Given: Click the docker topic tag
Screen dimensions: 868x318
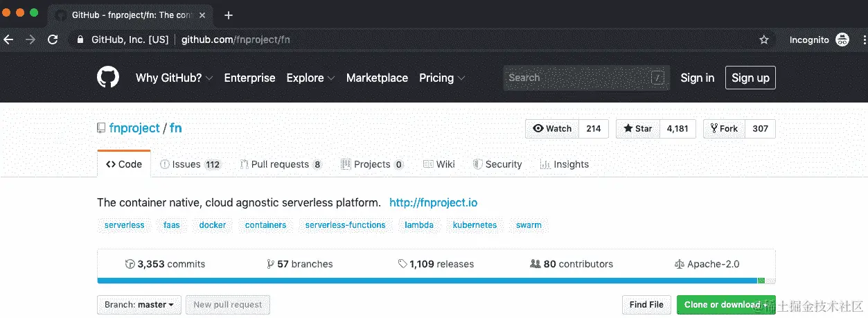Looking at the screenshot, I should click(213, 225).
